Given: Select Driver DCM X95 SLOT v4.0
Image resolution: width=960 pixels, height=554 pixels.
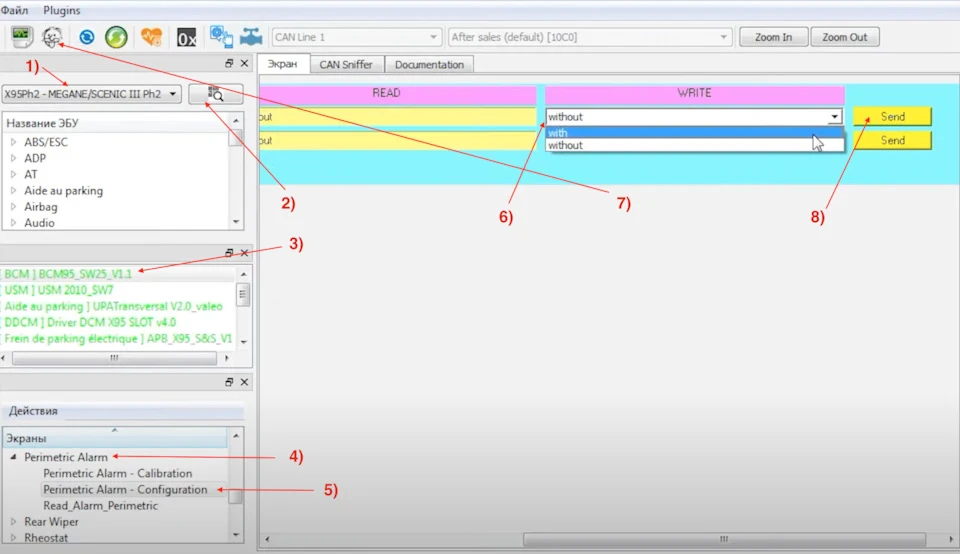Looking at the screenshot, I should [90, 323].
